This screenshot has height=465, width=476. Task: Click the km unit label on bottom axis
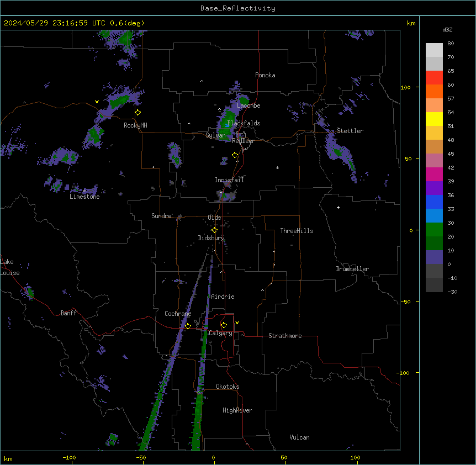click(8, 458)
